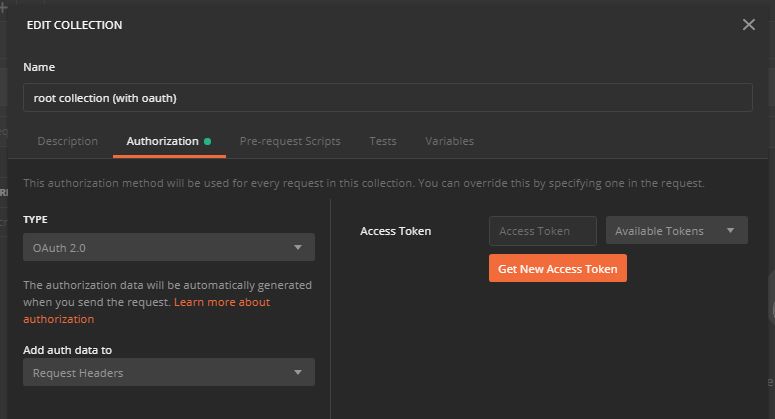Close the Edit Collection dialog
Image resolution: width=775 pixels, height=419 pixels.
pyautogui.click(x=749, y=25)
